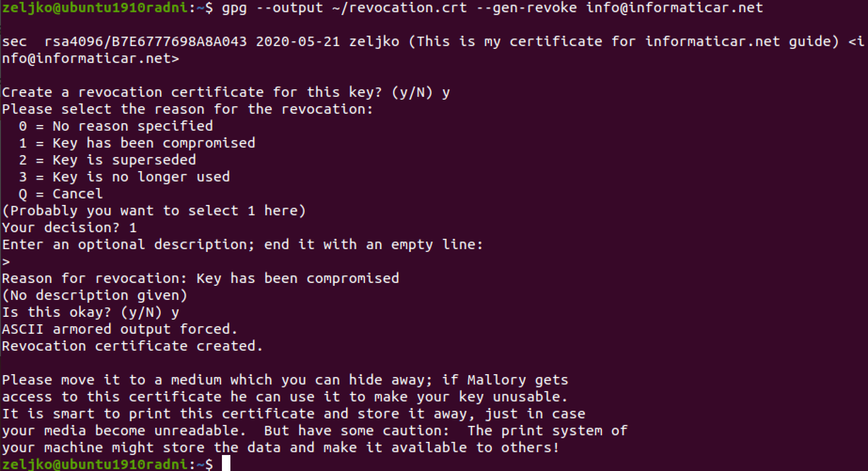Click 'Revocation certificate created.' message
The height and width of the screenshot is (471, 868).
point(133,346)
